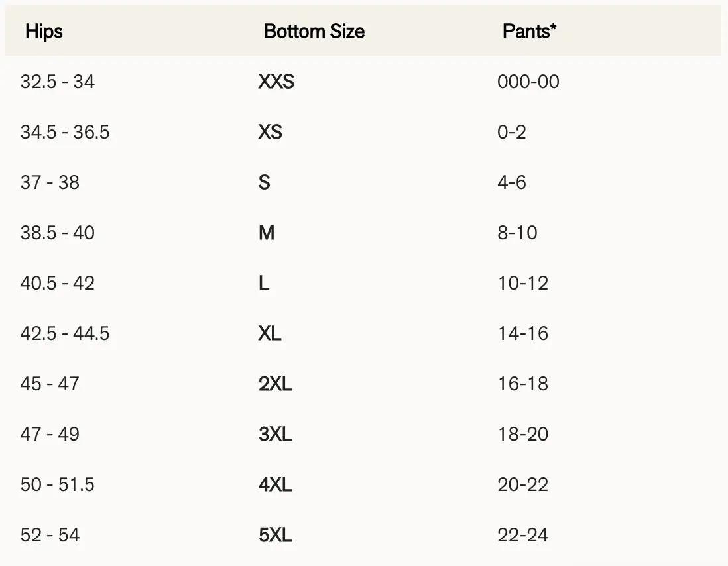This screenshot has width=728, height=566.
Task: Select the XS bottom size cell
Action: click(x=270, y=132)
